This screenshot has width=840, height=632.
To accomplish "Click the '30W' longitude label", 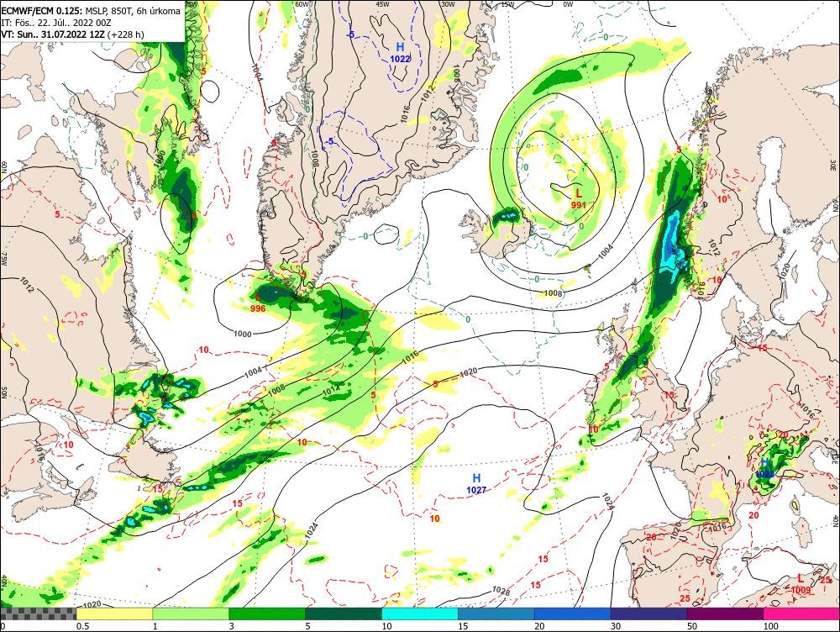I will point(448,4).
